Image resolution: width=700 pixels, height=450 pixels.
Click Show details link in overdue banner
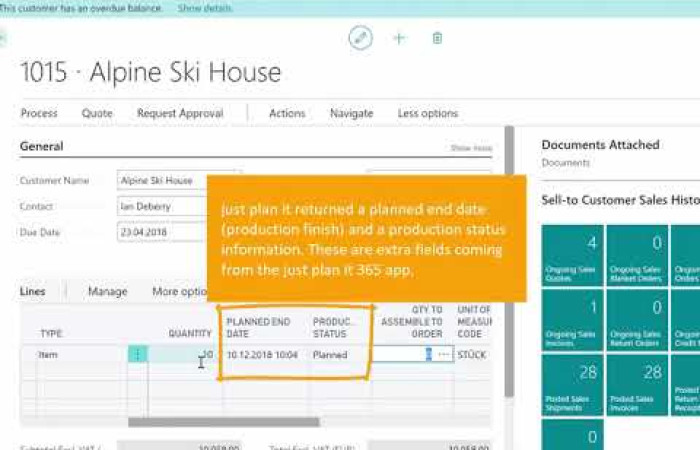(x=205, y=8)
